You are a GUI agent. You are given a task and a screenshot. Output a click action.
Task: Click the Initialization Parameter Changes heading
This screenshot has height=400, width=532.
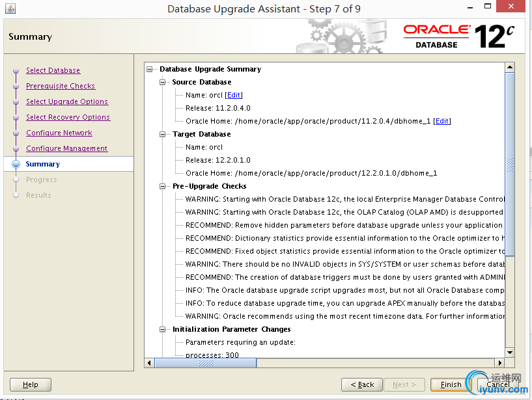tap(232, 330)
